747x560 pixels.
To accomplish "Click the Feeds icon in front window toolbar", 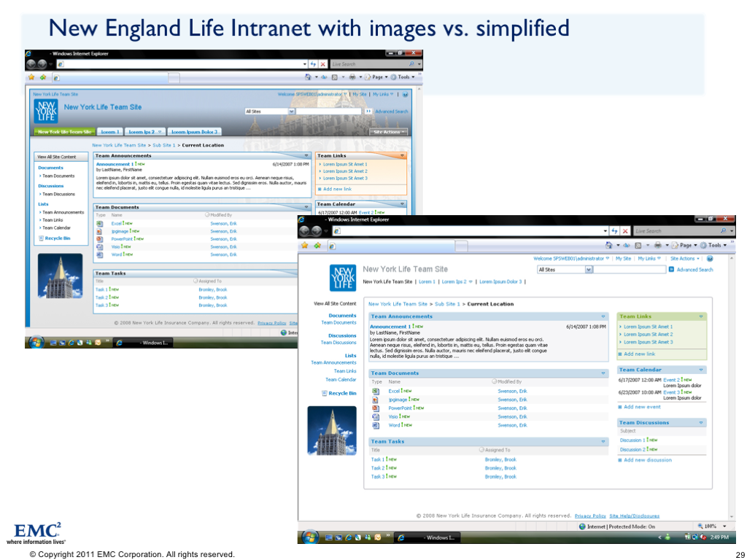I will 638,245.
